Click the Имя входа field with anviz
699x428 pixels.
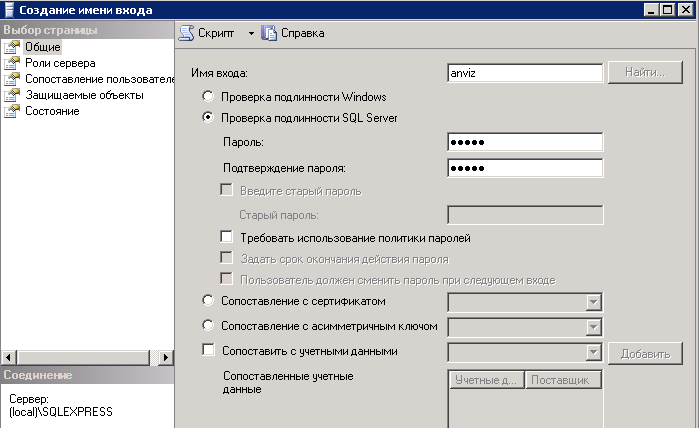pos(525,73)
